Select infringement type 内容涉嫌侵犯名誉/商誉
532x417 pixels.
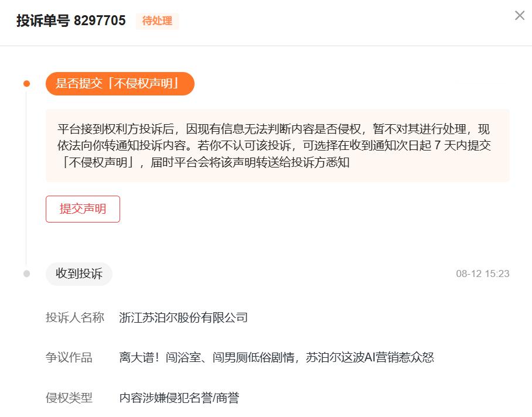pos(179,397)
